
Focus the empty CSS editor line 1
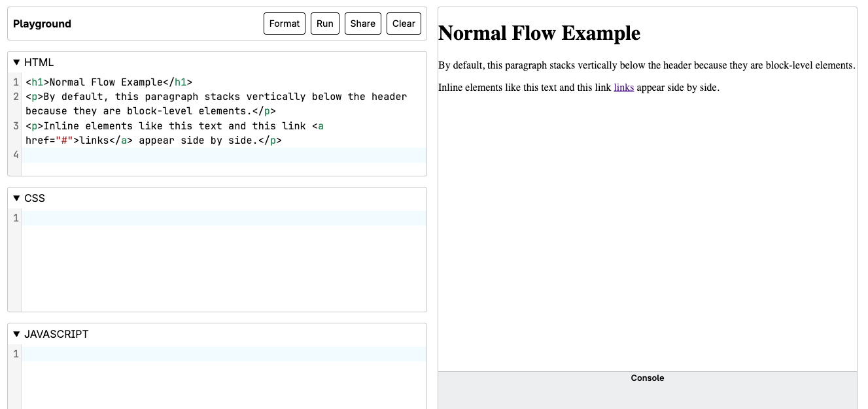[x=224, y=218]
